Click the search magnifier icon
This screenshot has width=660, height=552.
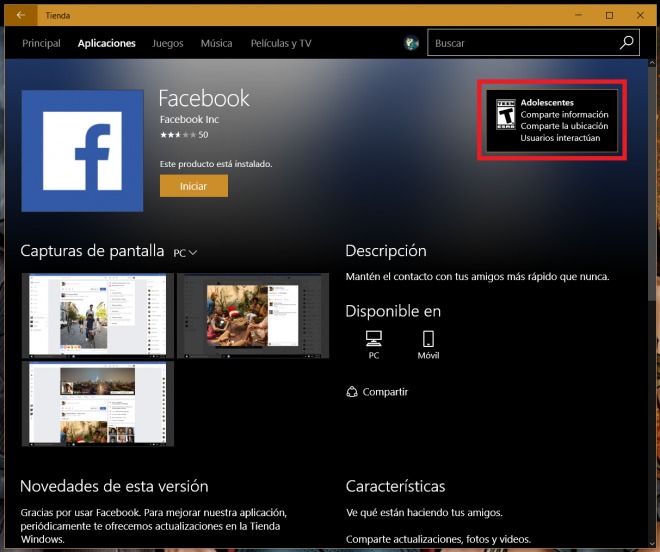[627, 43]
